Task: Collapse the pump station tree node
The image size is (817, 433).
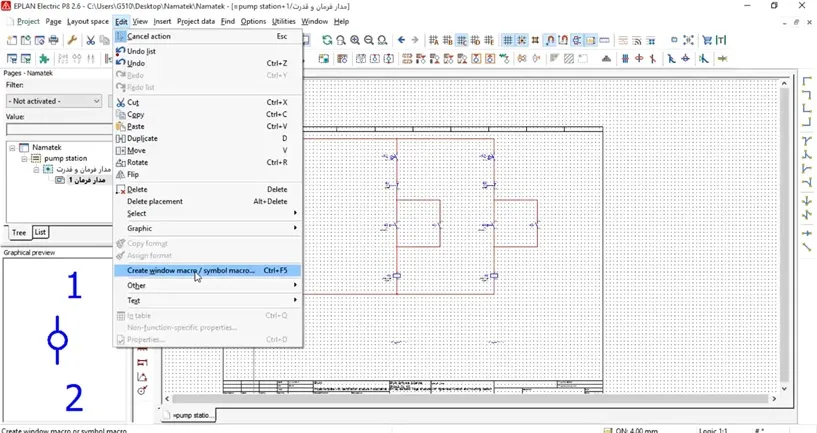Action: [x=24, y=158]
